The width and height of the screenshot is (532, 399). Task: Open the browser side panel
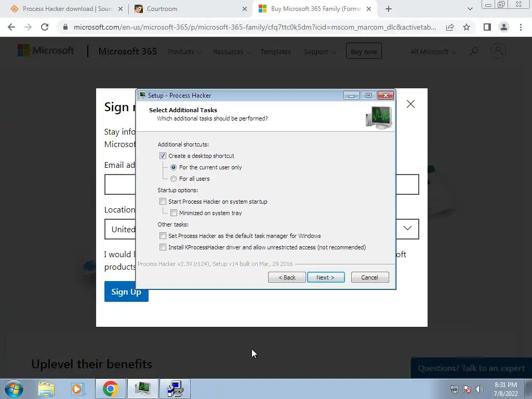pyautogui.click(x=487, y=27)
